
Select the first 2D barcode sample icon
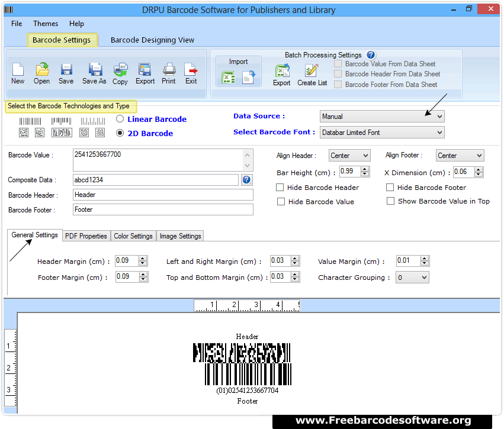pyautogui.click(x=24, y=133)
